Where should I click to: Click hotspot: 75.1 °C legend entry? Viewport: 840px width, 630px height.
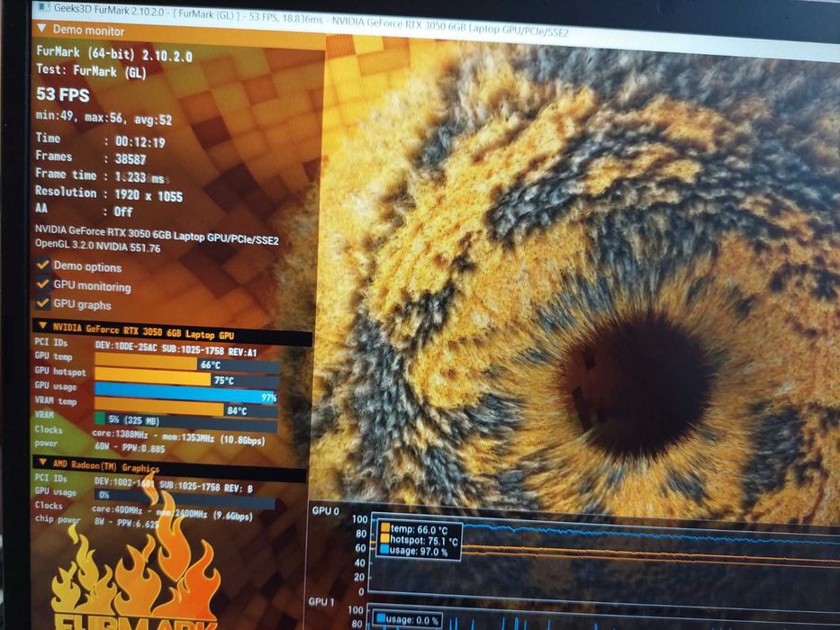tap(419, 540)
